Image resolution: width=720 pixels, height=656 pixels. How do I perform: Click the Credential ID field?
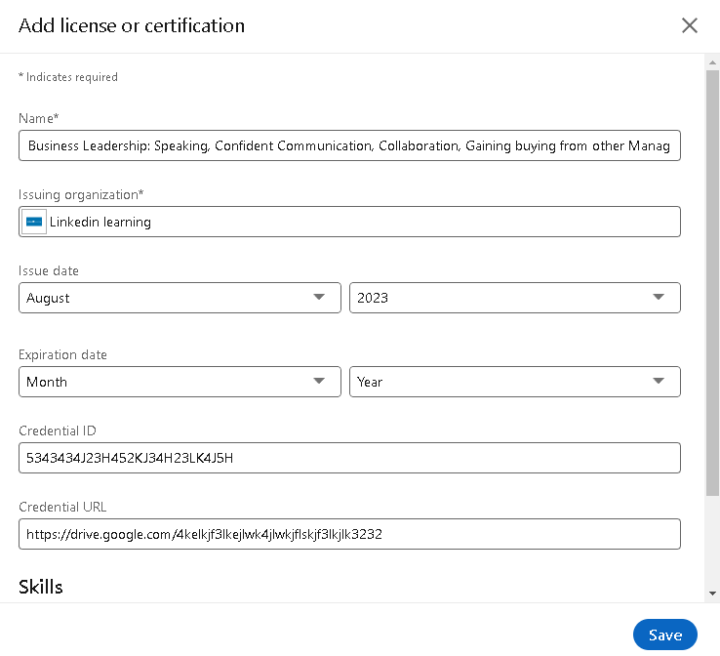tap(349, 458)
